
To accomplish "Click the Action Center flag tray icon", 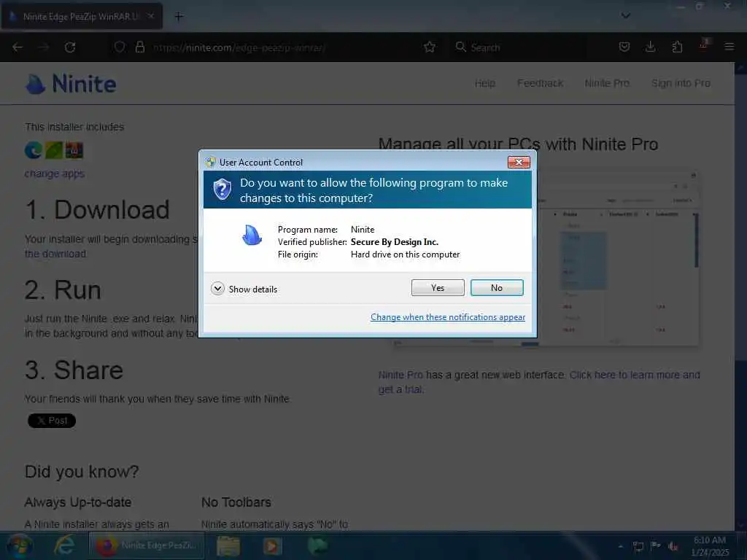I will (x=656, y=546).
